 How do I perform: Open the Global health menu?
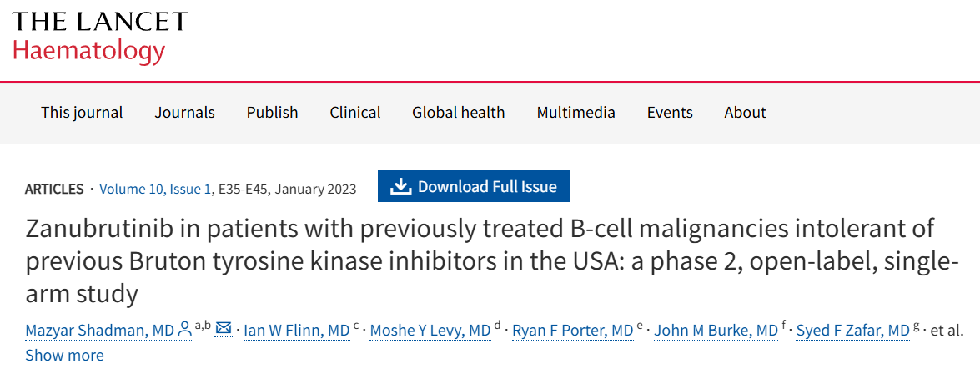click(458, 112)
